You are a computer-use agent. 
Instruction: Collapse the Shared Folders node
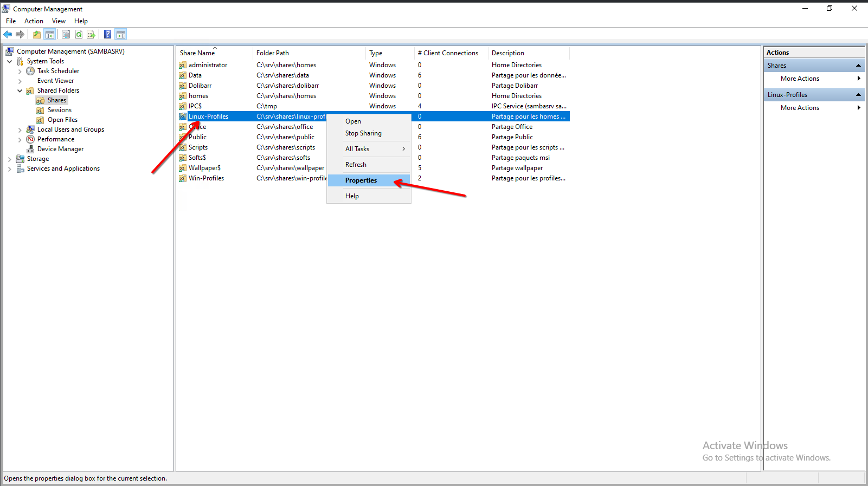(x=20, y=90)
